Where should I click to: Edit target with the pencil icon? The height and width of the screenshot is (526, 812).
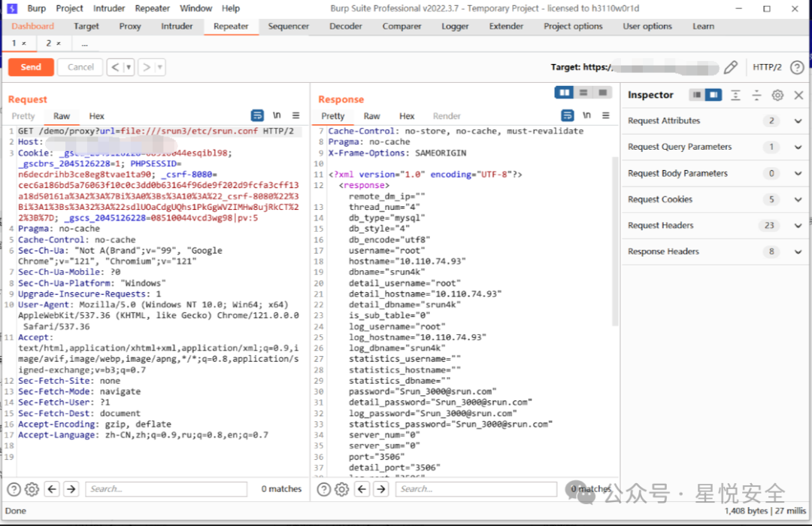tap(731, 67)
